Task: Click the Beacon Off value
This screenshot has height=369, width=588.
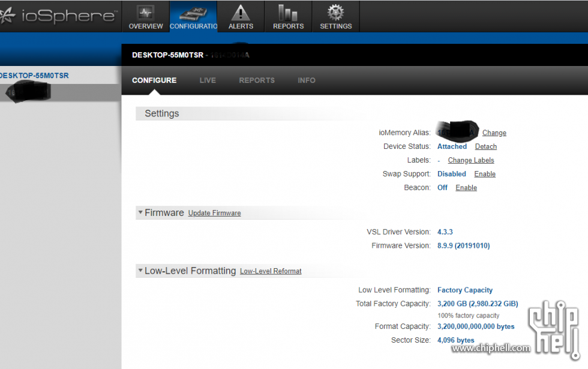Action: [x=442, y=187]
